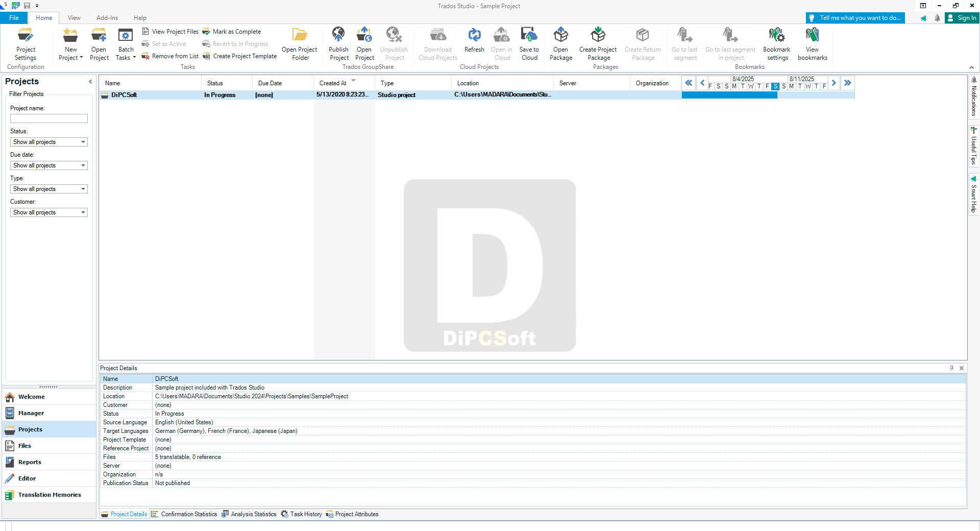980x531 pixels.
Task: Open the Notifications side panel
Action: [974, 97]
